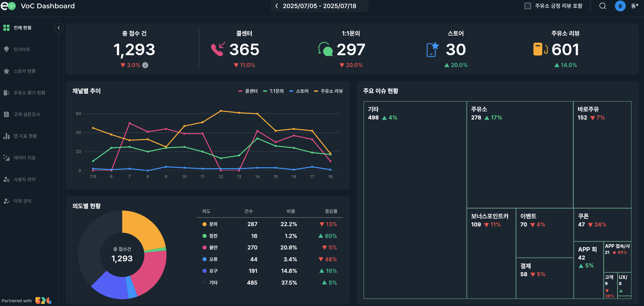
Task: Click the search magnifier icon
Action: (x=603, y=6)
